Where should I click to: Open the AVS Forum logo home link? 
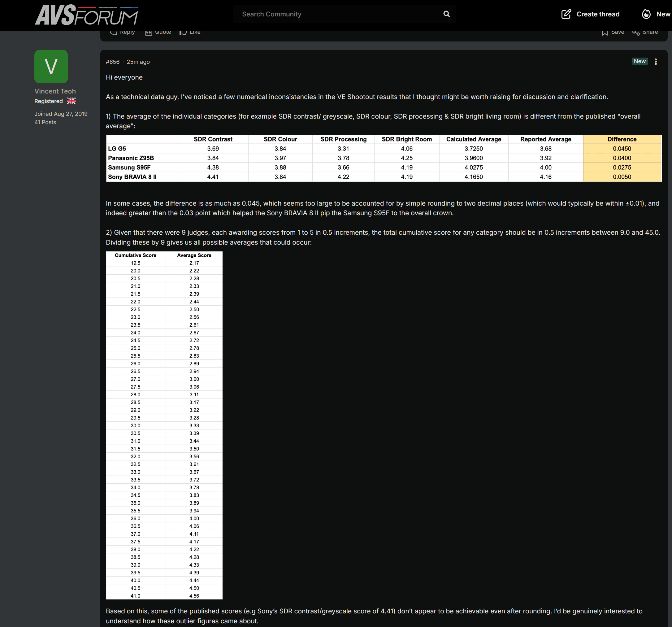(87, 15)
